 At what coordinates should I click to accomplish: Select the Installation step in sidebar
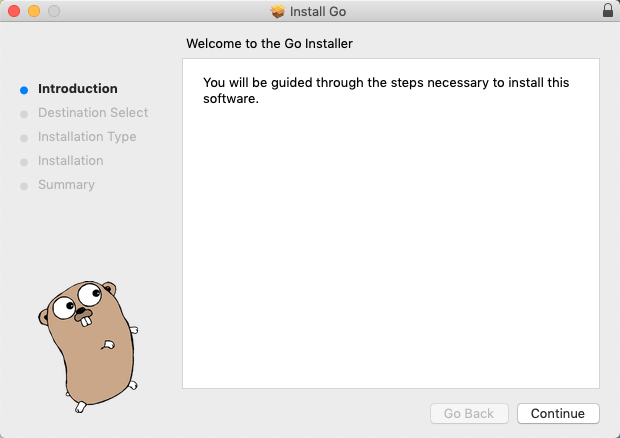(71, 161)
